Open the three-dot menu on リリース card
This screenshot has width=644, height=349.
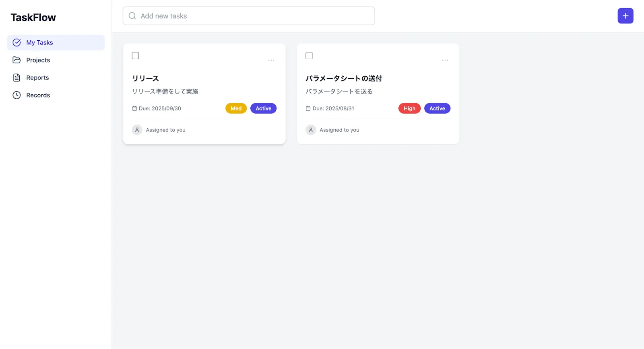tap(271, 60)
